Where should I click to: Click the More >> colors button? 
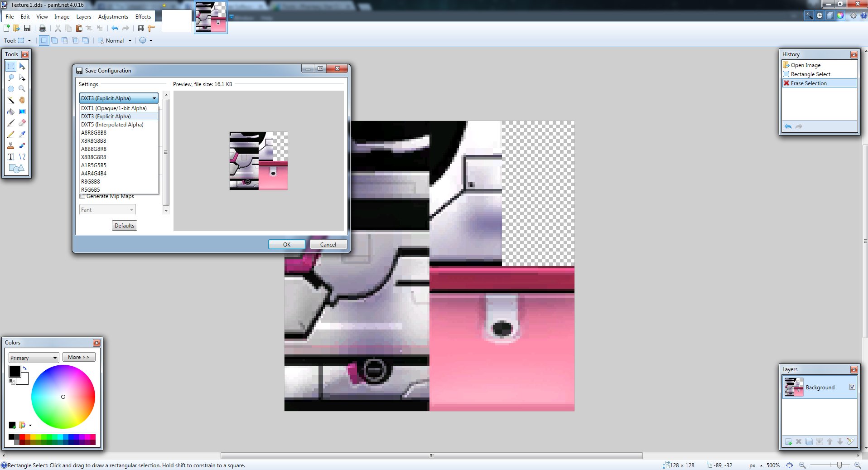click(79, 357)
